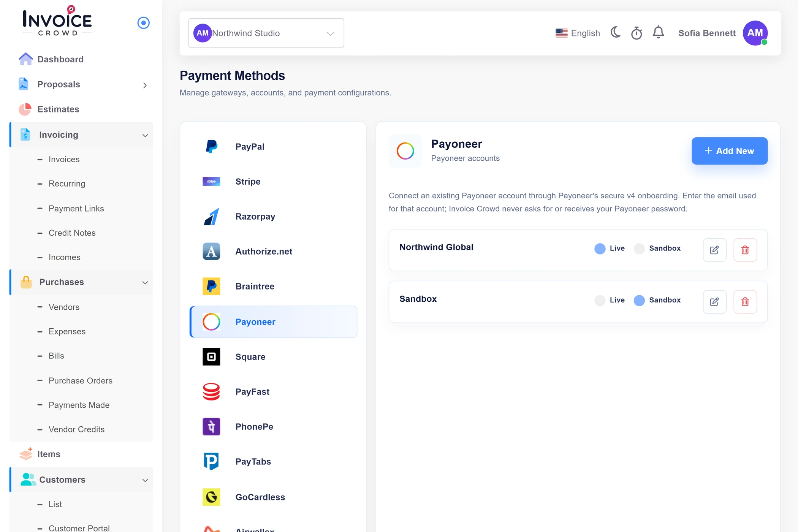Open the Northwind Studio company dropdown
This screenshot has width=798, height=532.
click(x=266, y=33)
